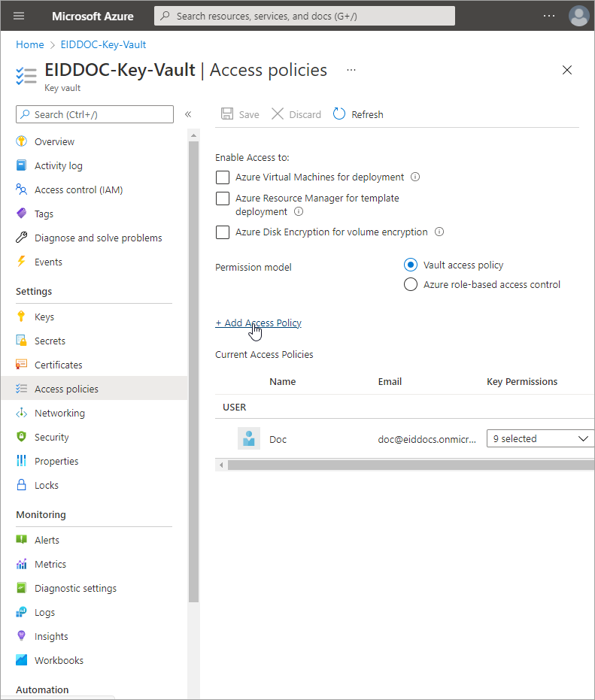595x700 pixels.
Task: Click the Networking icon in sidebar
Action: coord(22,413)
